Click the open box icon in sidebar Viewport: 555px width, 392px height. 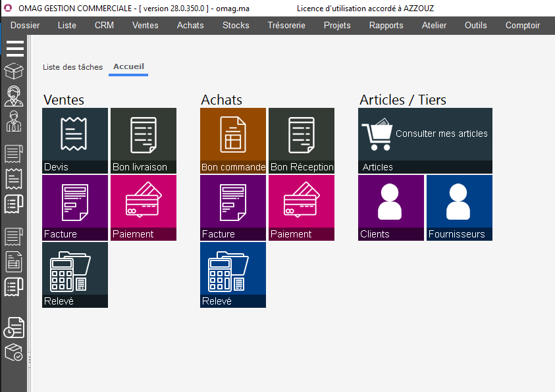tap(14, 71)
